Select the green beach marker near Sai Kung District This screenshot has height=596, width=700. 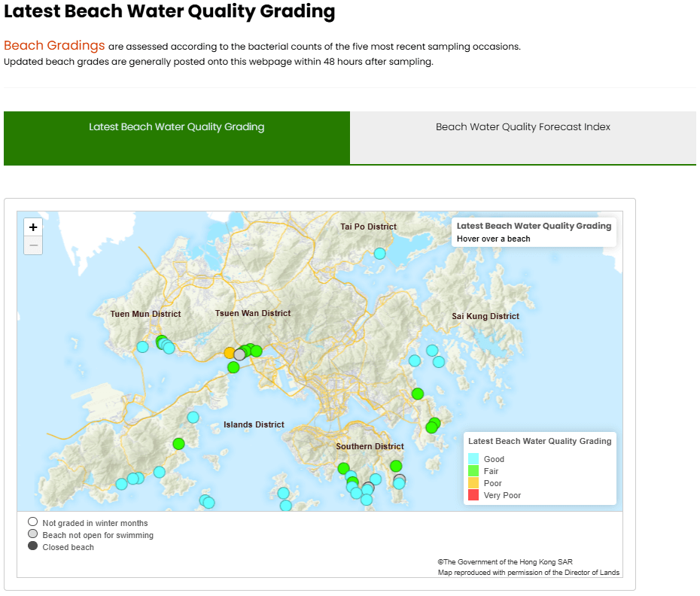[x=417, y=394]
